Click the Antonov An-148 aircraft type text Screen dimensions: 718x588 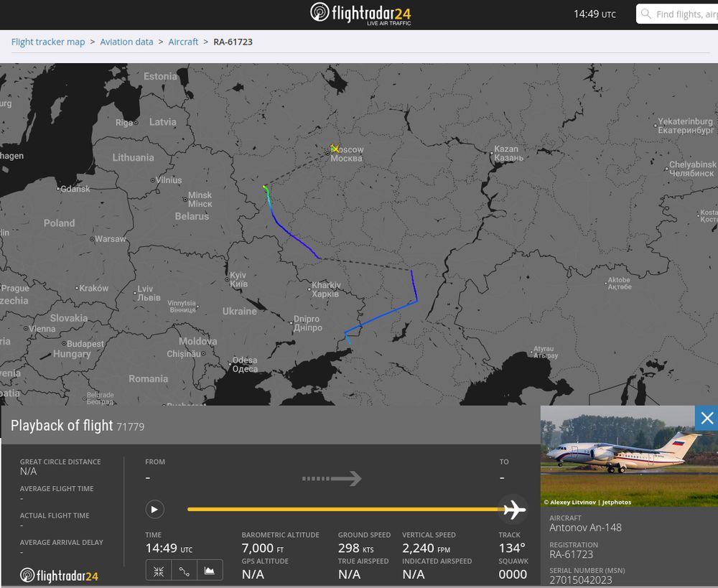pyautogui.click(x=585, y=528)
